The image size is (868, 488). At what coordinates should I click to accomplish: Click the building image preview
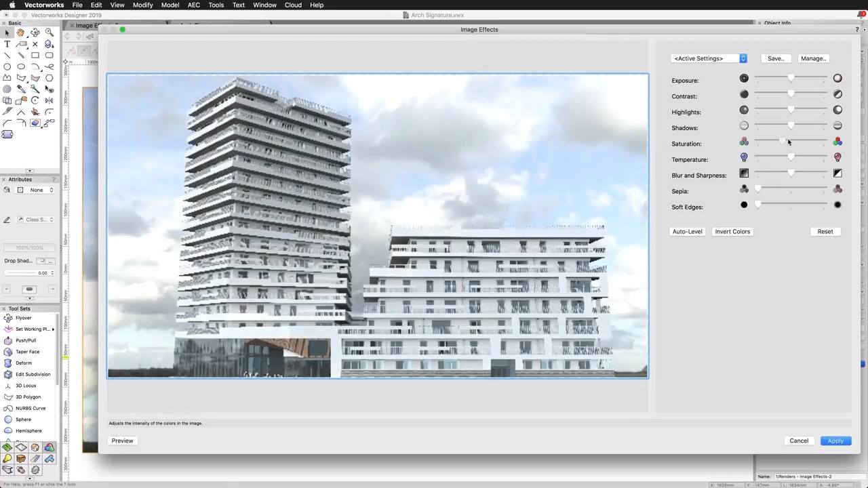click(377, 226)
